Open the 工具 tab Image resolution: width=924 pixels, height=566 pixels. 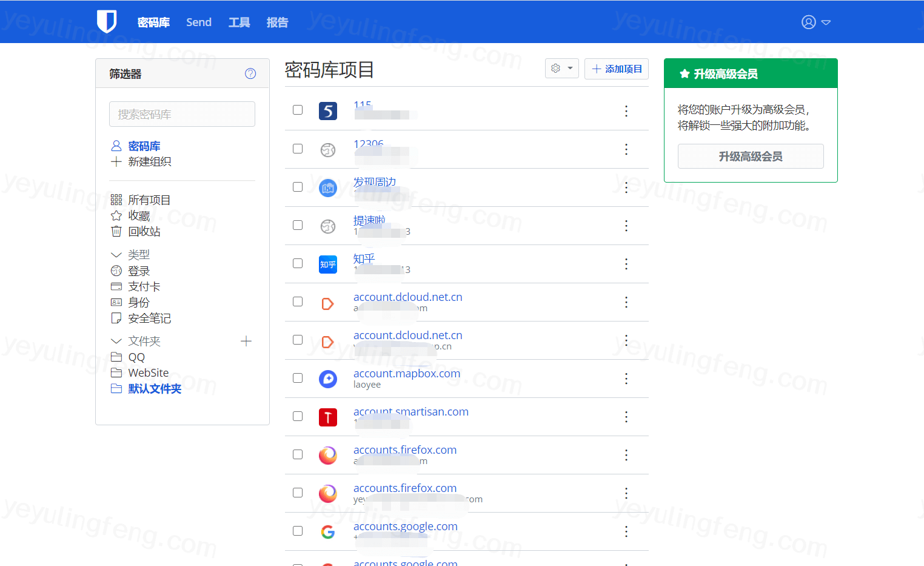pyautogui.click(x=239, y=22)
